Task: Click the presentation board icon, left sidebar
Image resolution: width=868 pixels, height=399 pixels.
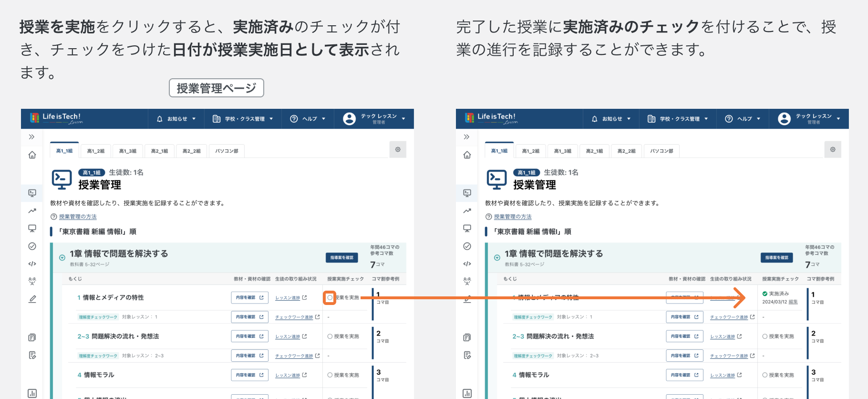Action: click(x=32, y=229)
